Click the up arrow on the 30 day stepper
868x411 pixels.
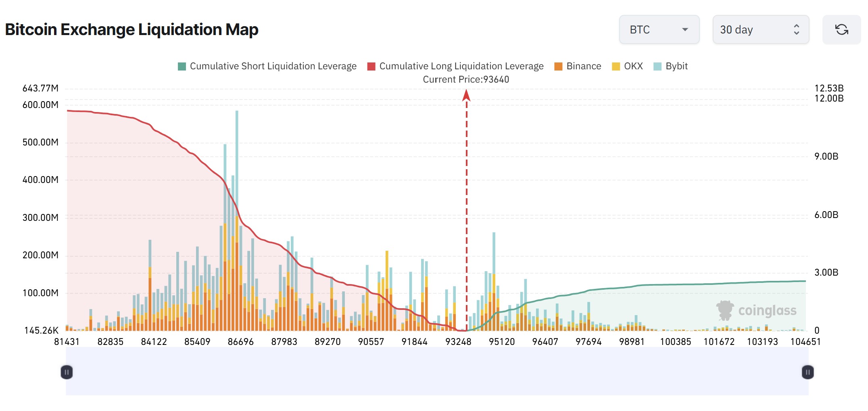click(x=796, y=26)
